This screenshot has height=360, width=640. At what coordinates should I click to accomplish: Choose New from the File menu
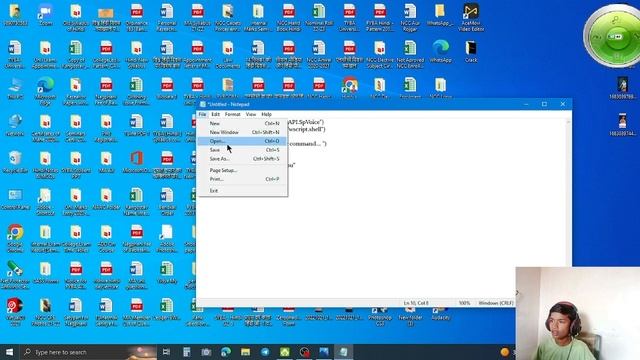coord(242,123)
